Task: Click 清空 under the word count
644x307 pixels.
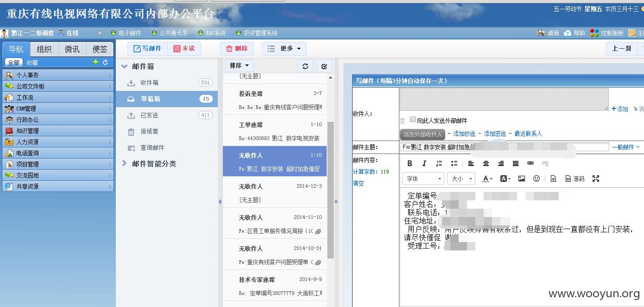Action: tap(358, 183)
